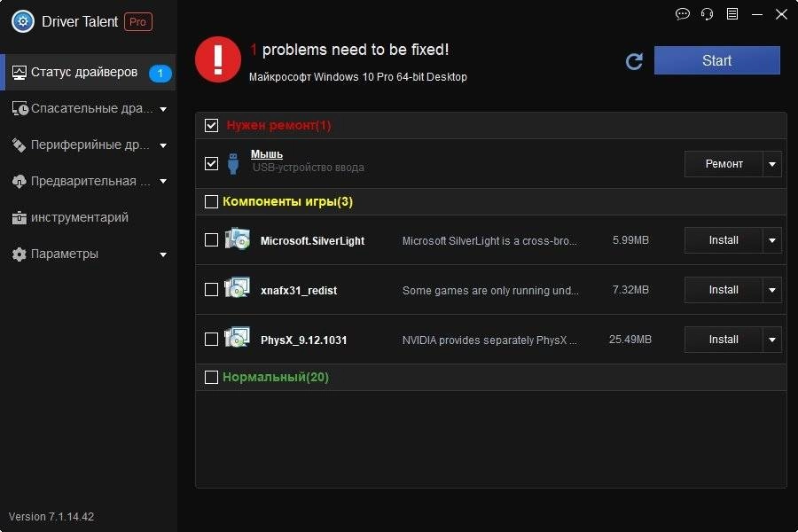This screenshot has height=532, width=798.
Task: Open Install dropdown arrow for xnafx31_redist
Action: [772, 290]
